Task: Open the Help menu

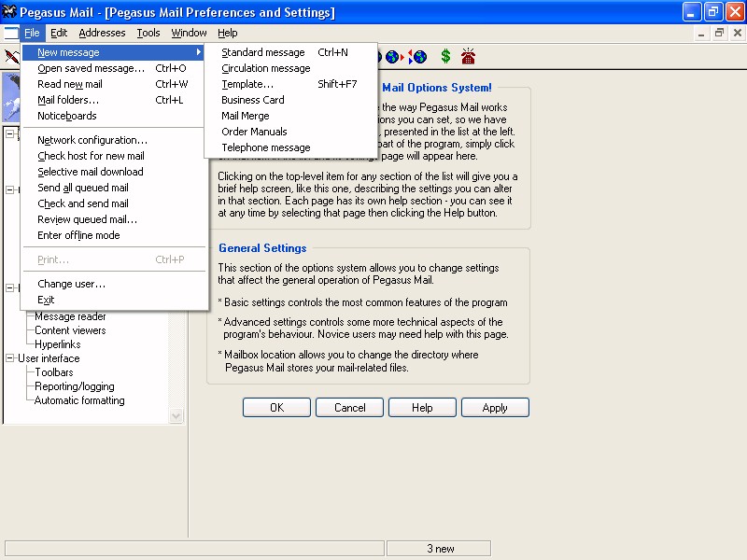Action: click(x=227, y=33)
